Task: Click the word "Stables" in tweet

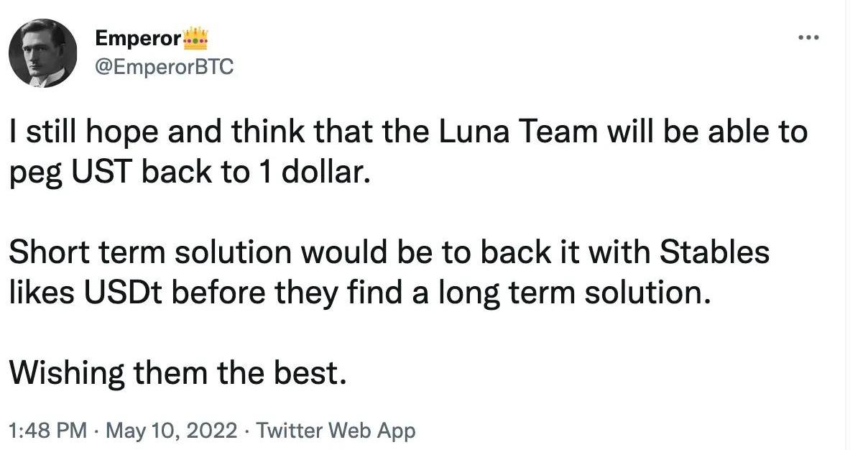Action: (714, 252)
